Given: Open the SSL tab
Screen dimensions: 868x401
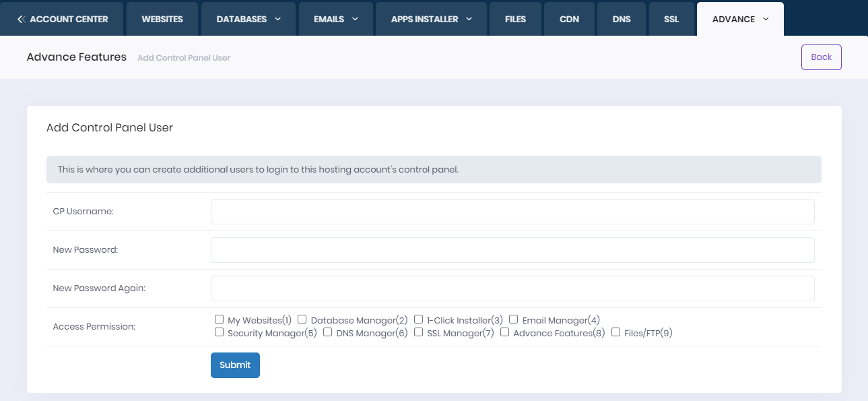Looking at the screenshot, I should tap(671, 19).
